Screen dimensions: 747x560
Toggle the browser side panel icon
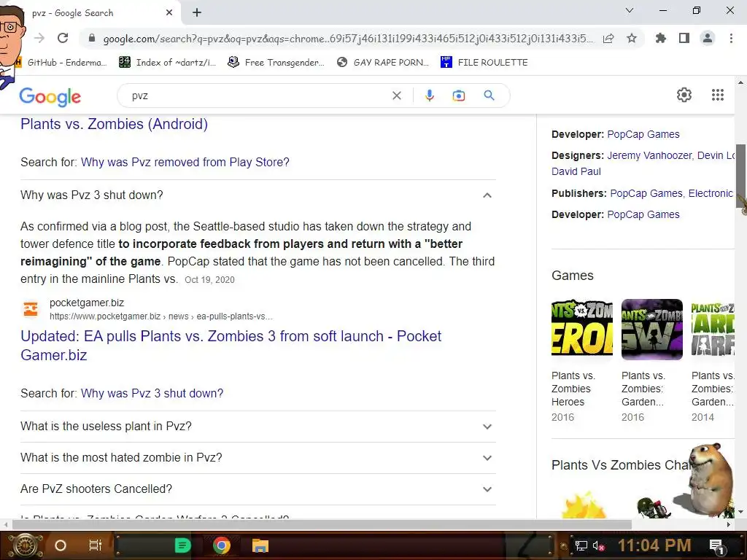pyautogui.click(x=684, y=38)
